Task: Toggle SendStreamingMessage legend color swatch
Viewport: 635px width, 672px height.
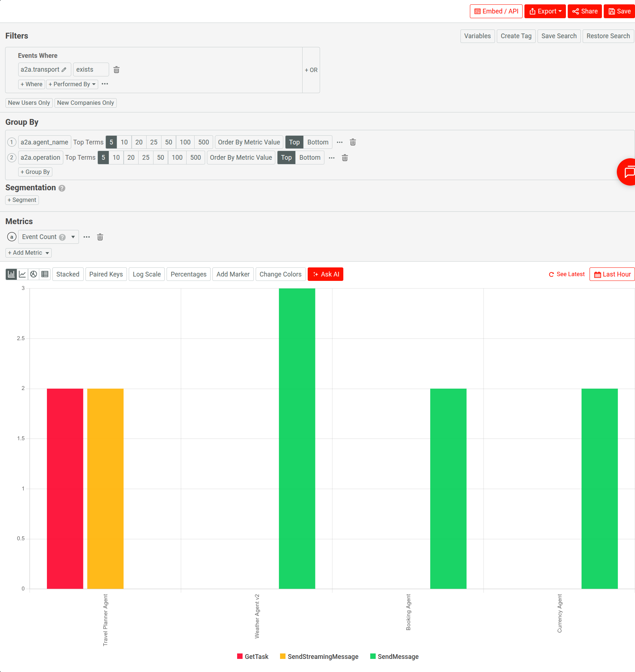Action: coord(283,656)
